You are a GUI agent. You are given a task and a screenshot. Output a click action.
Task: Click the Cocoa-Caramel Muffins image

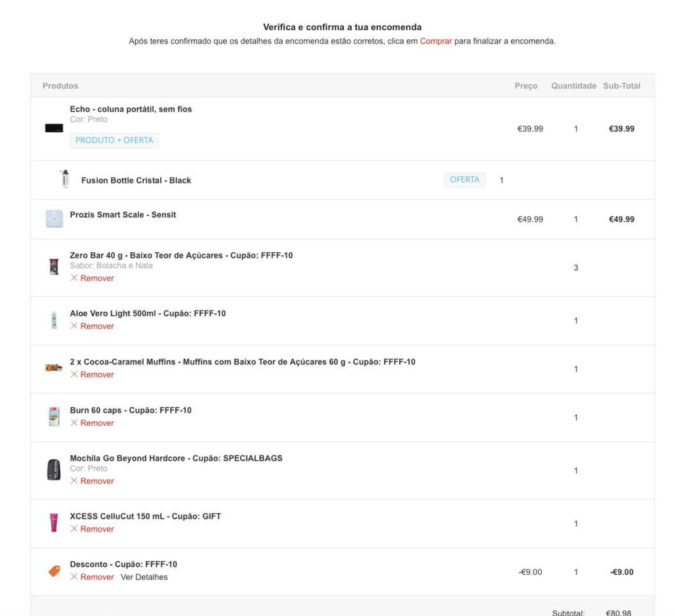click(54, 368)
